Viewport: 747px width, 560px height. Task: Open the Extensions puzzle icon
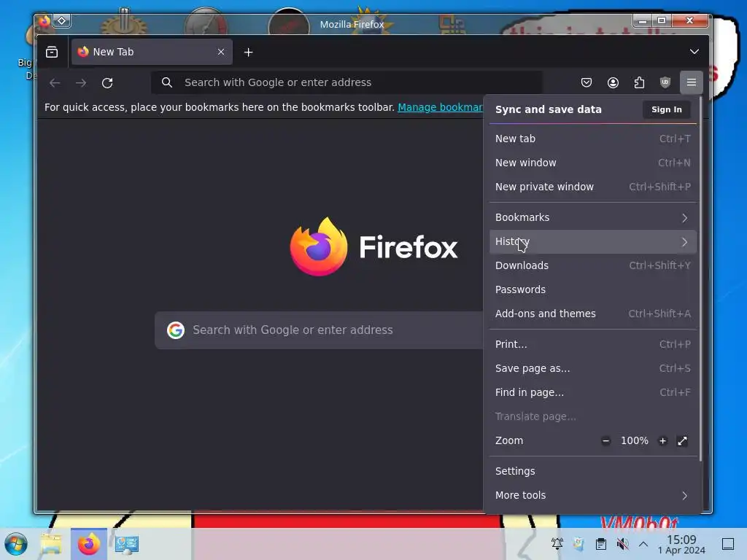(x=639, y=82)
